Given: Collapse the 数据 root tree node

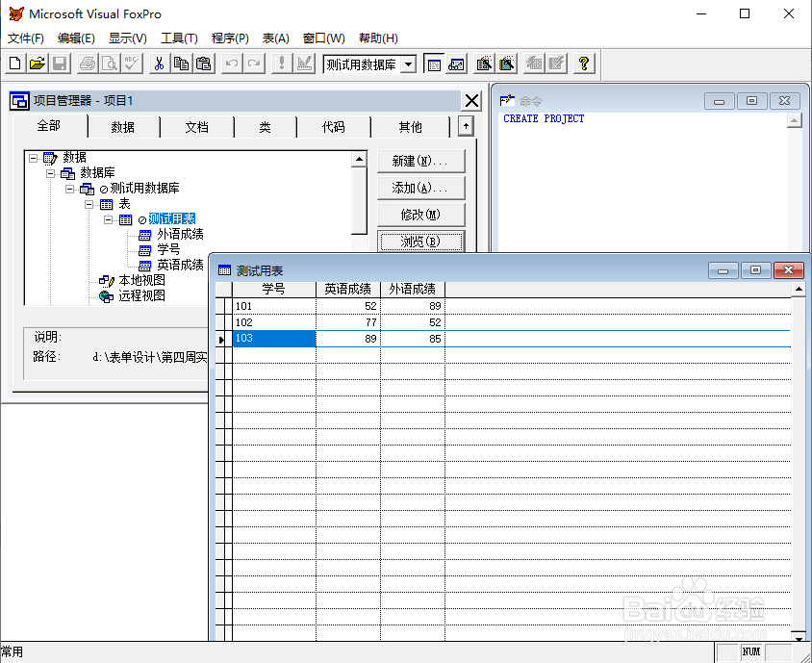Looking at the screenshot, I should tap(33, 158).
